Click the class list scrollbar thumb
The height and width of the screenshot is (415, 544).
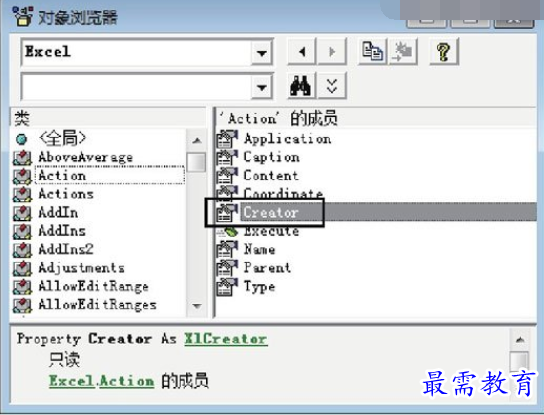pos(196,162)
